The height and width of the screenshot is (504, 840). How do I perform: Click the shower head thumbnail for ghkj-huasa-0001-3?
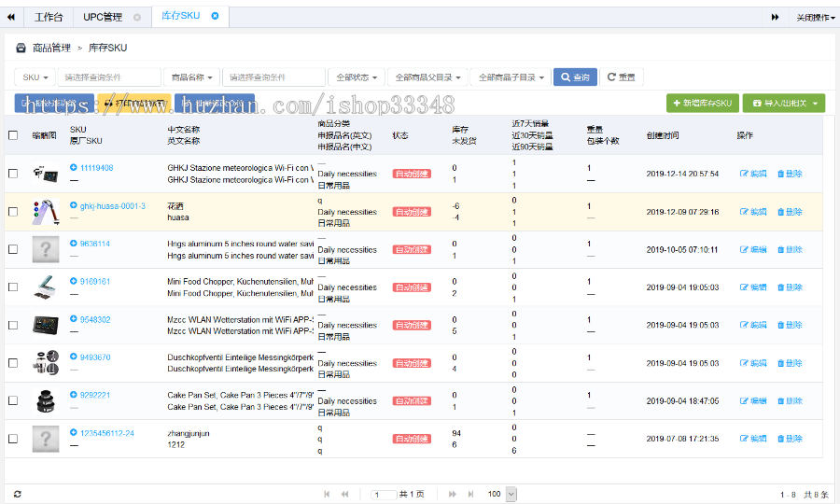click(x=46, y=212)
